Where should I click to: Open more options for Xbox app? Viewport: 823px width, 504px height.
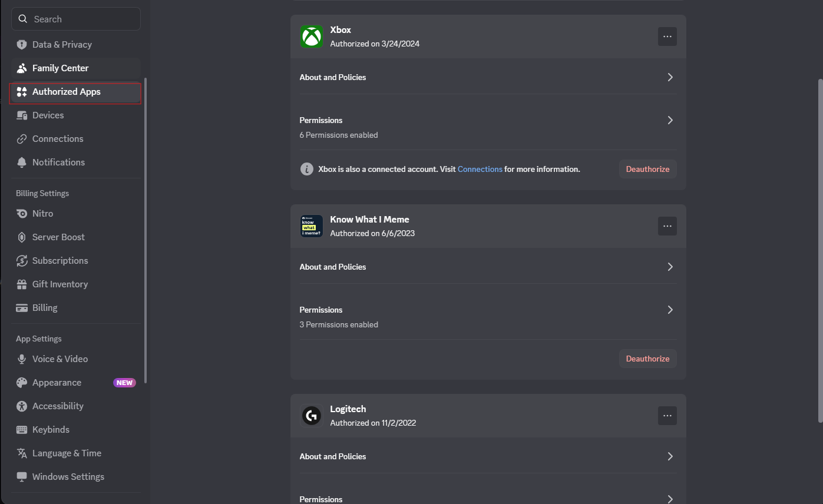(x=667, y=37)
